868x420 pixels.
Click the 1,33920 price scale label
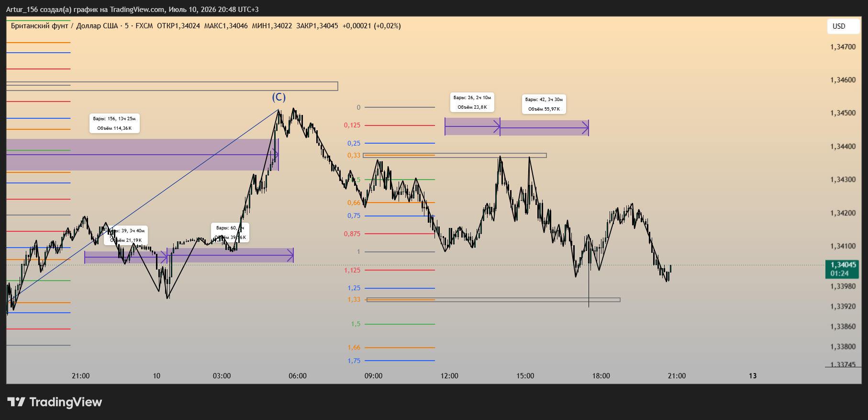(x=843, y=306)
